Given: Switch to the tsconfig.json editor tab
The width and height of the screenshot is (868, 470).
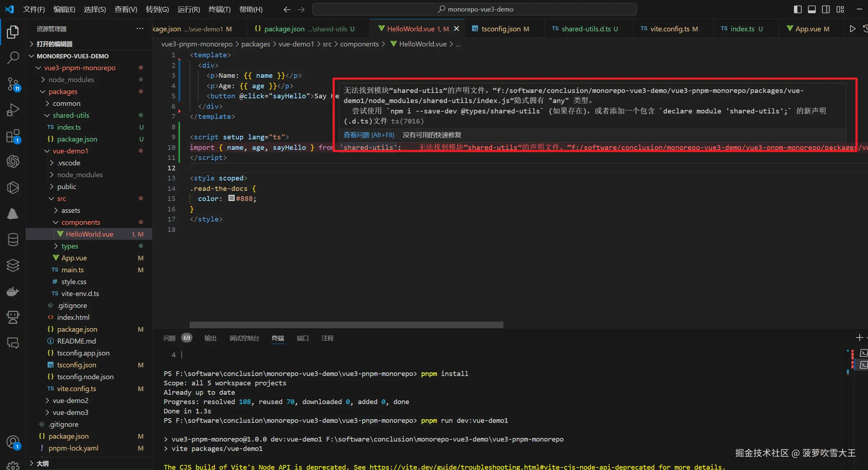Looking at the screenshot, I should 501,29.
